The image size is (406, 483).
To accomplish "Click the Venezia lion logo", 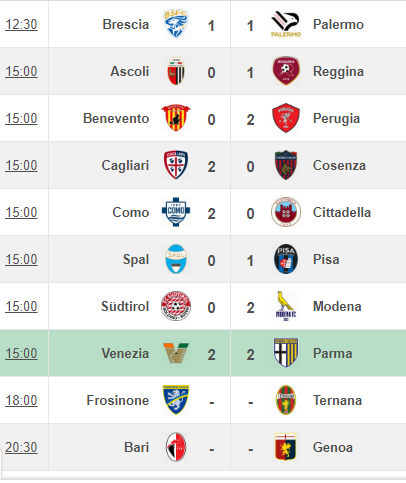I will pyautogui.click(x=176, y=353).
